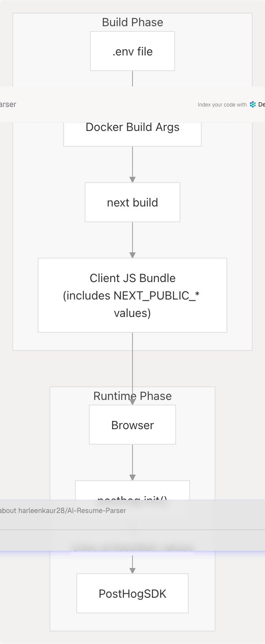
Task: Click arrowhead pointing into "Client JS Bundle"
Action: pyautogui.click(x=132, y=255)
